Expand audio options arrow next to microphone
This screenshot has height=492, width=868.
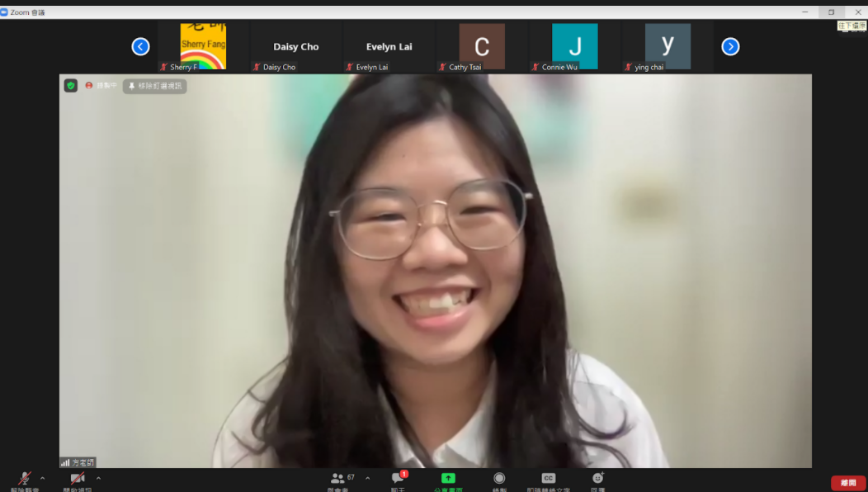(x=43, y=478)
